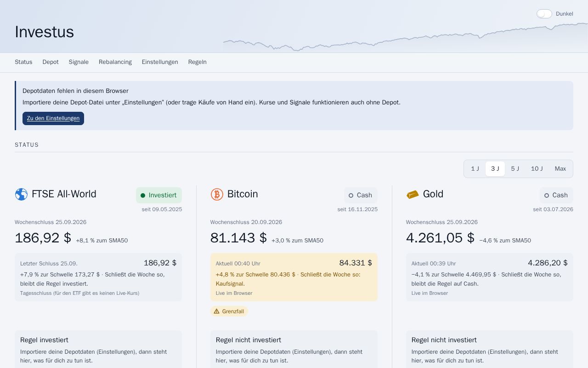Viewport: 588px width, 368px height.
Task: Switch to the Signale tab
Action: (x=79, y=62)
